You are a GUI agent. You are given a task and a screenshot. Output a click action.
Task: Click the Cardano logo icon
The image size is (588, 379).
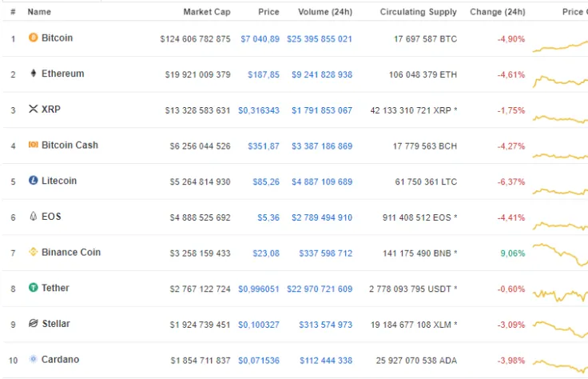coord(34,359)
